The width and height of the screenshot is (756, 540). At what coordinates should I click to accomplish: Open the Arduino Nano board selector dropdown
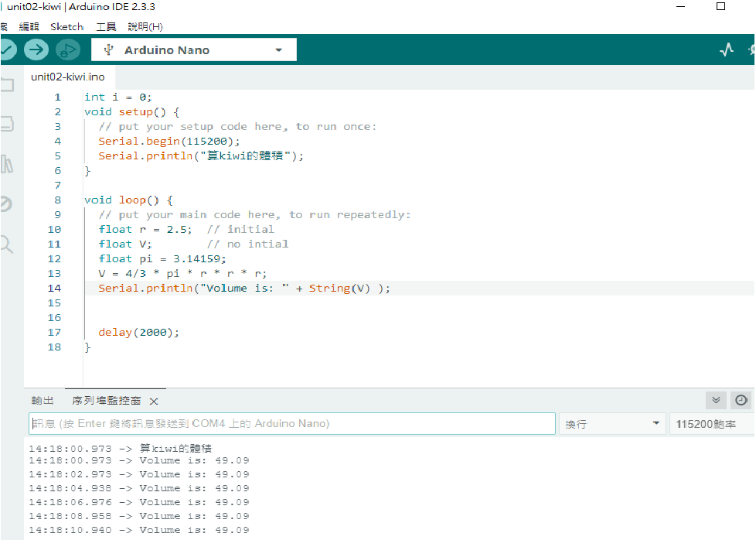[x=194, y=50]
